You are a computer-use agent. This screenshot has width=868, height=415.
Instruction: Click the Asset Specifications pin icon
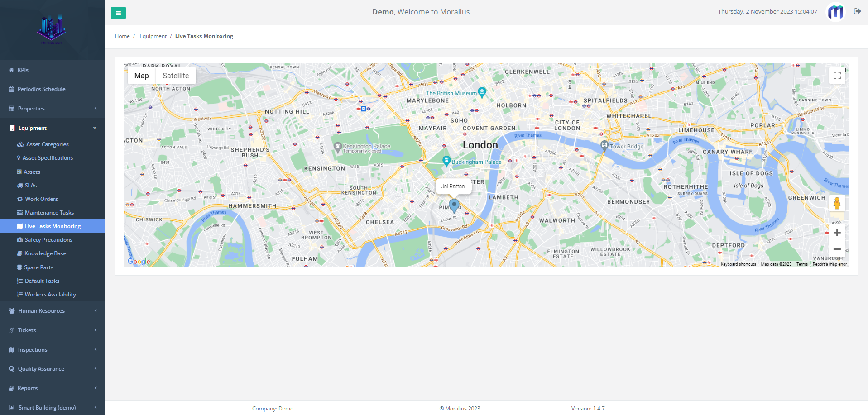pyautogui.click(x=19, y=158)
